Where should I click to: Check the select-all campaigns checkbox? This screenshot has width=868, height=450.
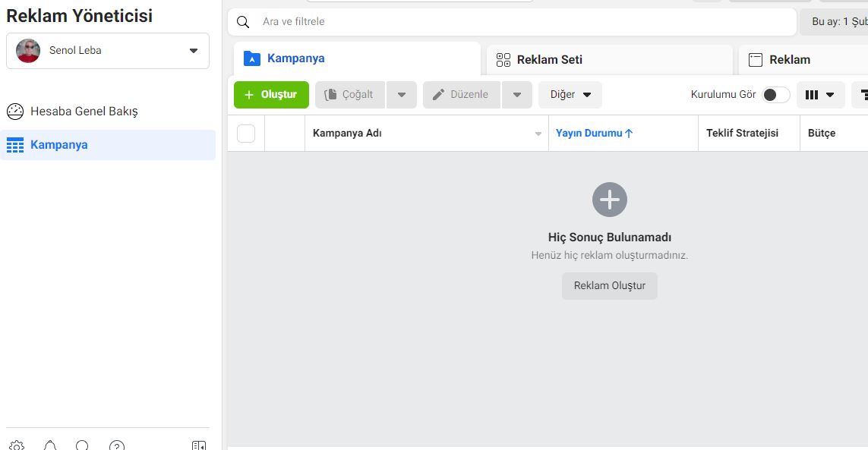point(246,134)
